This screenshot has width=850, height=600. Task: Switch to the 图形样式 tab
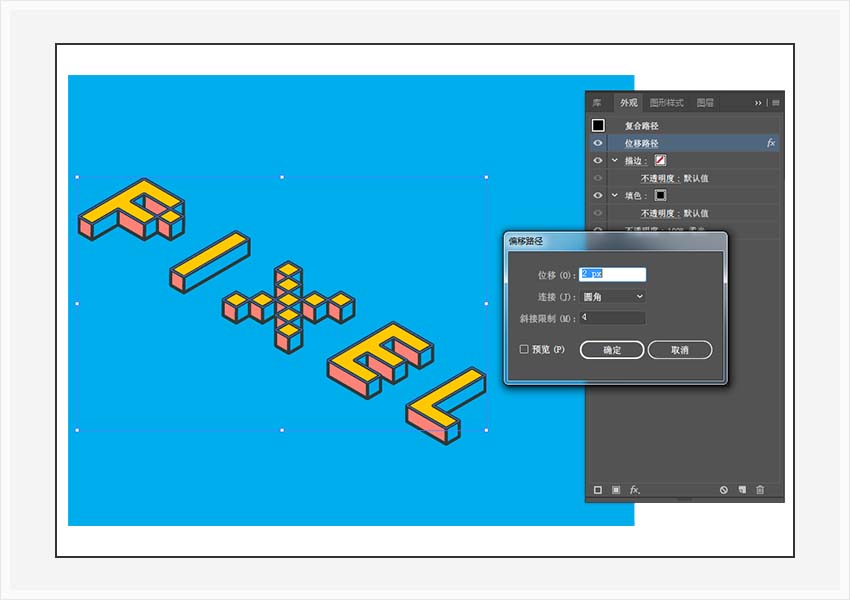[666, 102]
